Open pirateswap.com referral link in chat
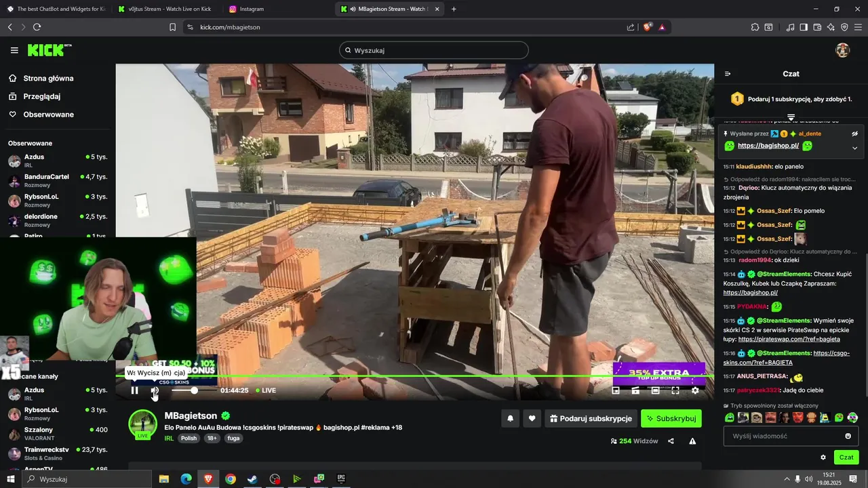The width and height of the screenshot is (868, 488). click(789, 339)
